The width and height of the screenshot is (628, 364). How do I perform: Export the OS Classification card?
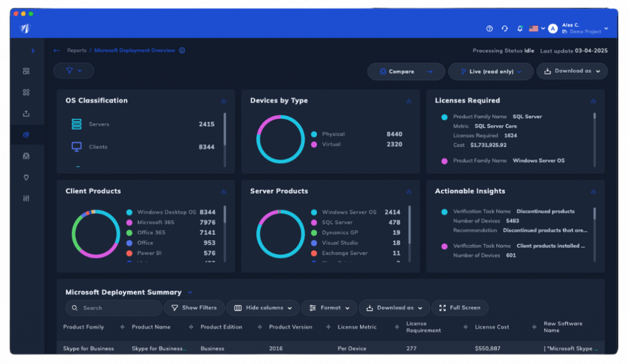tap(224, 101)
